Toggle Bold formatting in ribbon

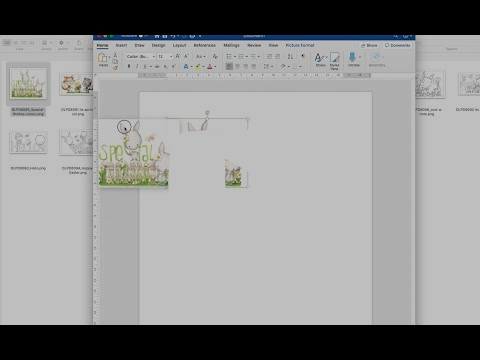click(129, 67)
